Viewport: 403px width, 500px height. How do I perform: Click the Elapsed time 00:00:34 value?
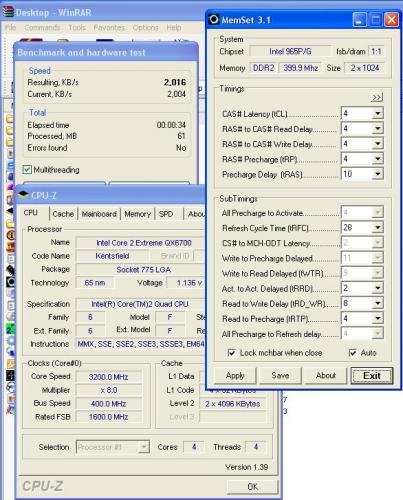[x=171, y=125]
